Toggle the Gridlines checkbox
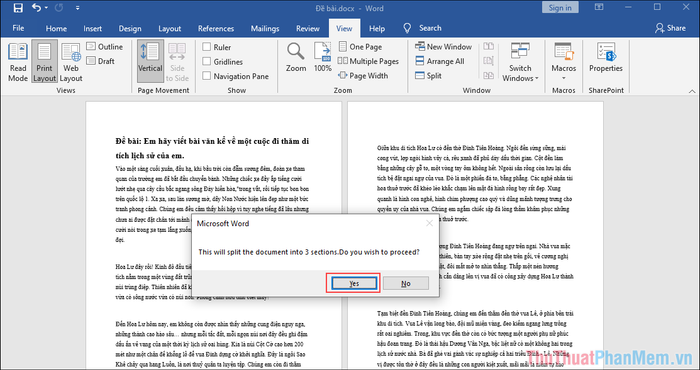Screen dimensions: 700x370 pyautogui.click(x=207, y=62)
